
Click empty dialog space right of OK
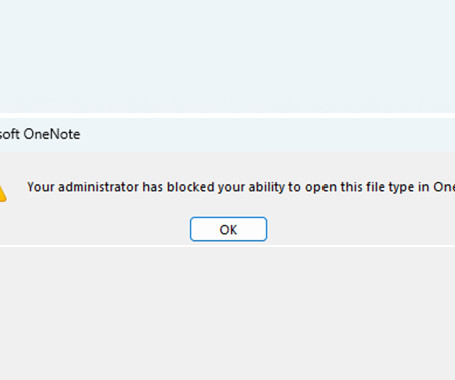coord(361,229)
